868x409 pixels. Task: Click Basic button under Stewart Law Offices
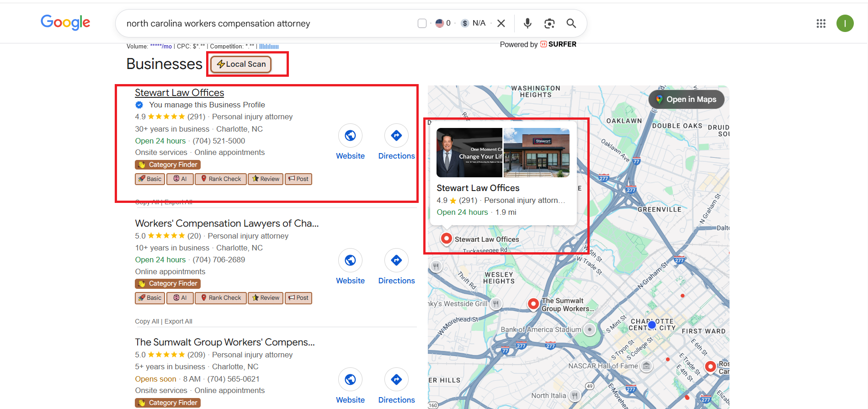tap(150, 179)
